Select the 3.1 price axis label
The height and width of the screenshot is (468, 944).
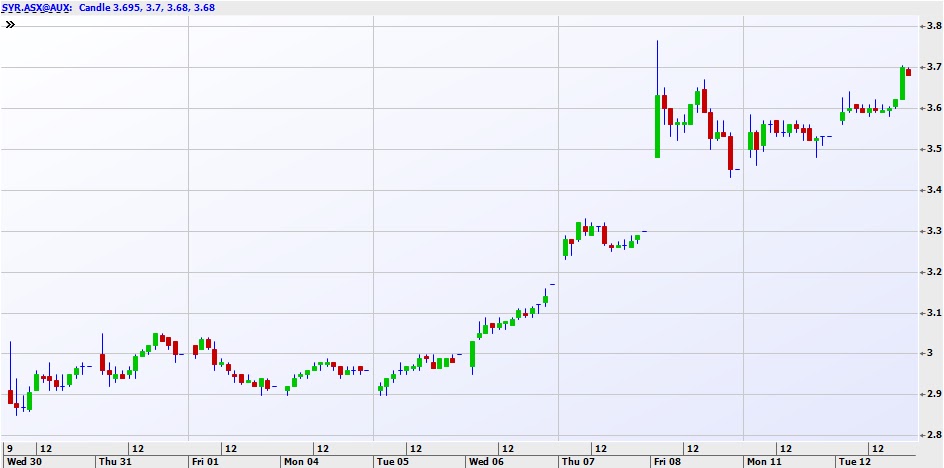pyautogui.click(x=935, y=313)
